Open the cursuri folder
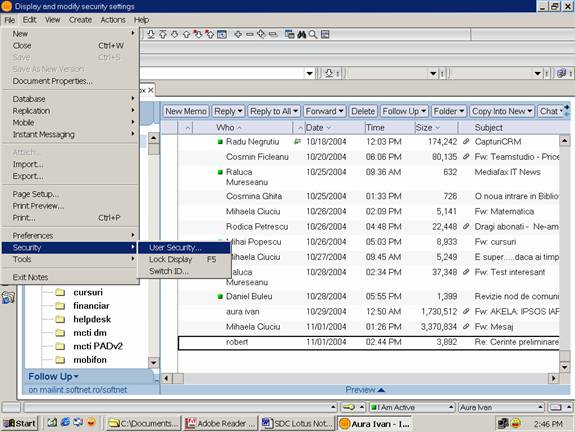575x432 pixels. (88, 292)
